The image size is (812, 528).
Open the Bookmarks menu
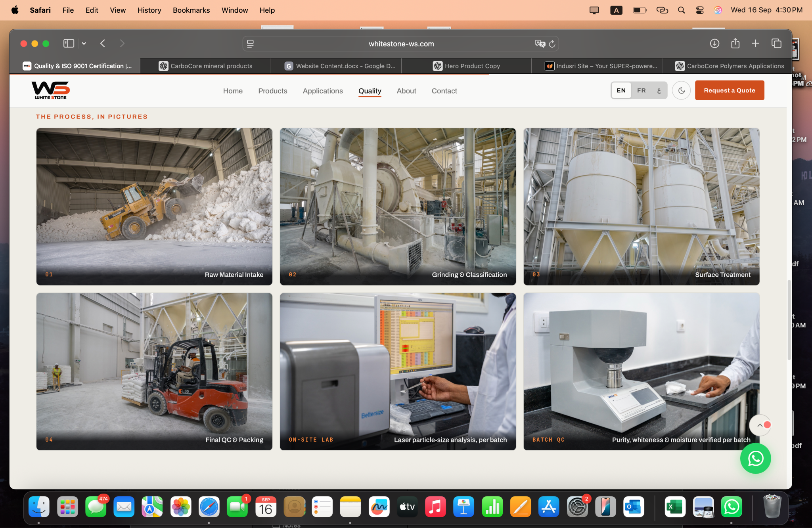point(191,10)
